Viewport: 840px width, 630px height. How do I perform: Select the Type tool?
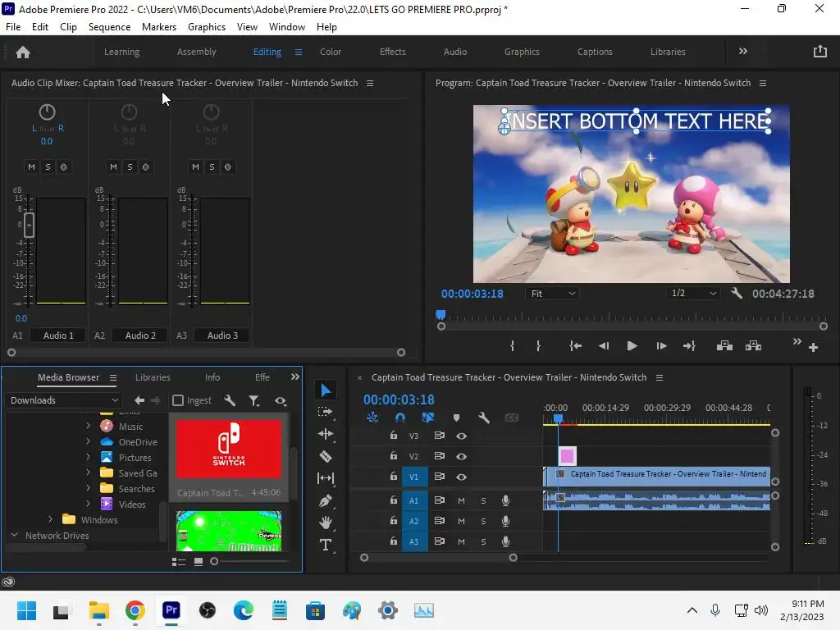tap(326, 545)
